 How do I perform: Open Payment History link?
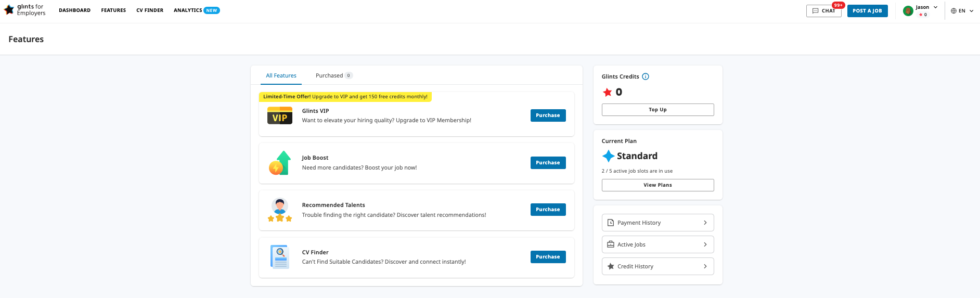point(657,223)
